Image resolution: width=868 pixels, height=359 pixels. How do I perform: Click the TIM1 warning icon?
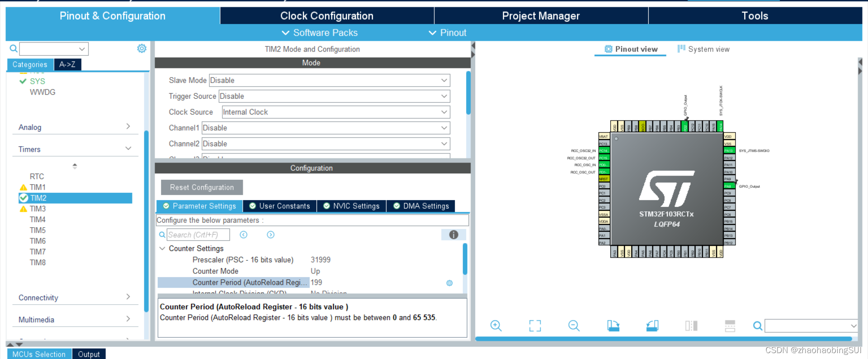coord(24,187)
